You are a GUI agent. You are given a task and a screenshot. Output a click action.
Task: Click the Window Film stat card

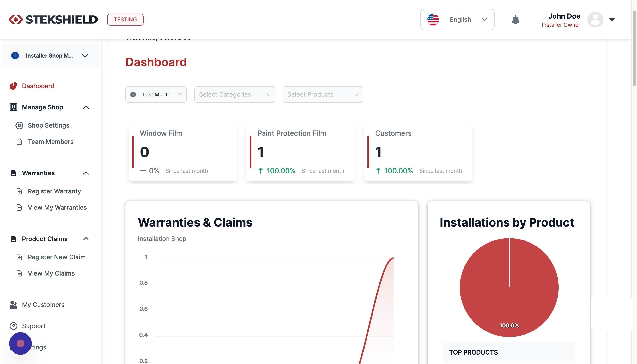183,152
